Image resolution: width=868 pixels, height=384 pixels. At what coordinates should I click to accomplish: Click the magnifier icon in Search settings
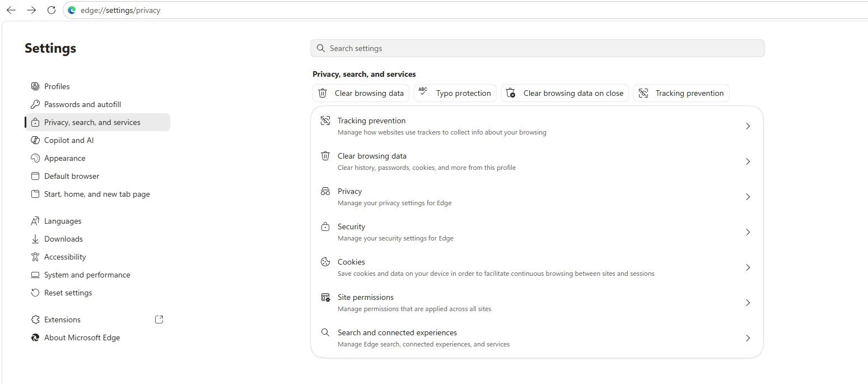point(321,48)
